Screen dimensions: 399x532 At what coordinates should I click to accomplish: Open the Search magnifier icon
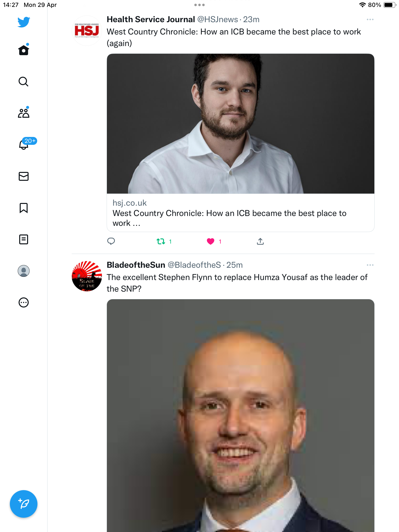24,82
